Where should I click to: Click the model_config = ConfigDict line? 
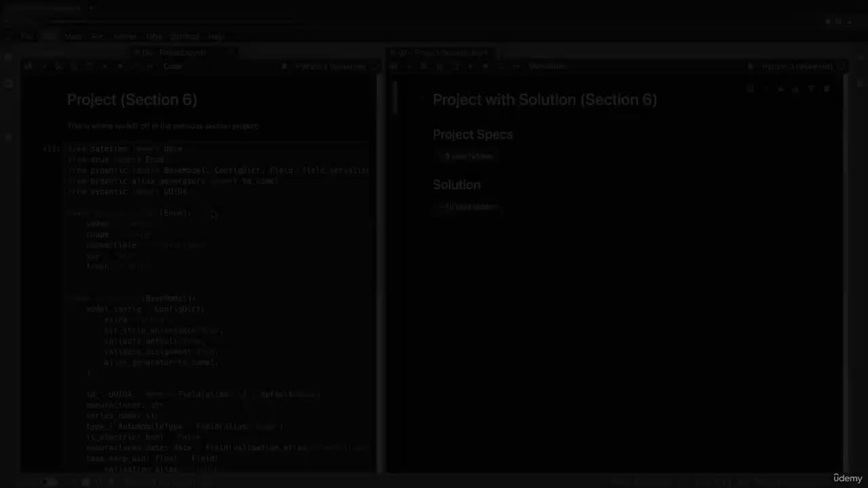[145, 309]
